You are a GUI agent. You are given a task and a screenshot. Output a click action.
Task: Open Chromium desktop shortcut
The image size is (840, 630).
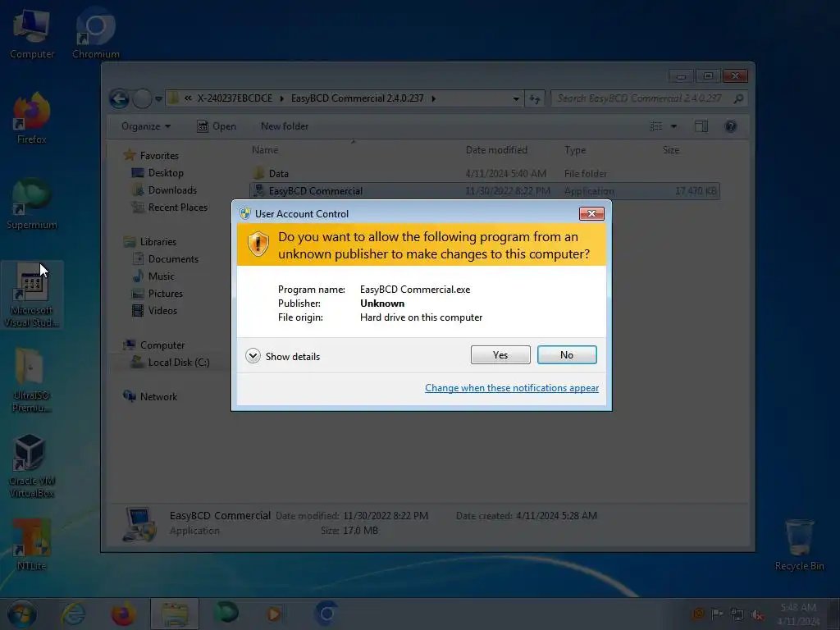tap(96, 34)
